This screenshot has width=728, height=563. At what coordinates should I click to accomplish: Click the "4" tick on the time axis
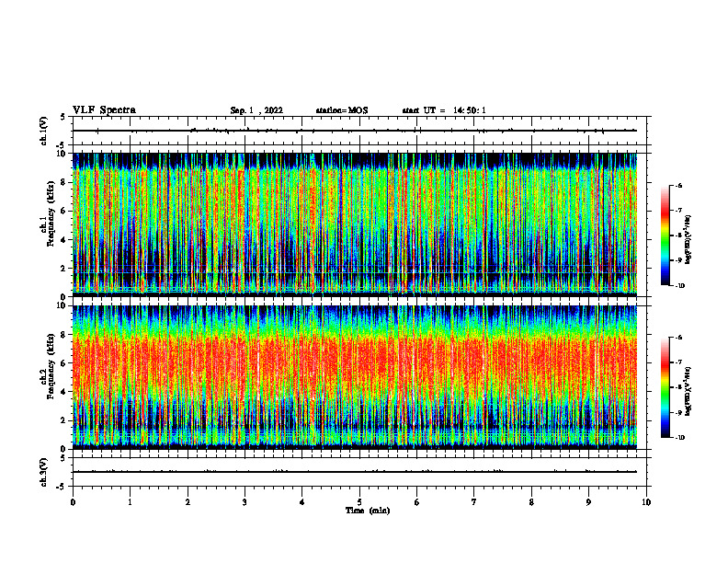tap(302, 502)
